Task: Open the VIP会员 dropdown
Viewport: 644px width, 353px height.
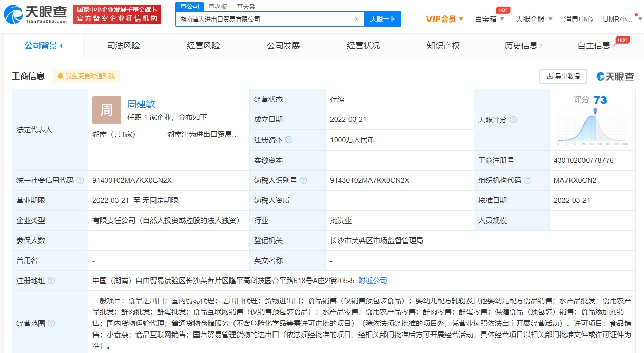Action: point(444,19)
